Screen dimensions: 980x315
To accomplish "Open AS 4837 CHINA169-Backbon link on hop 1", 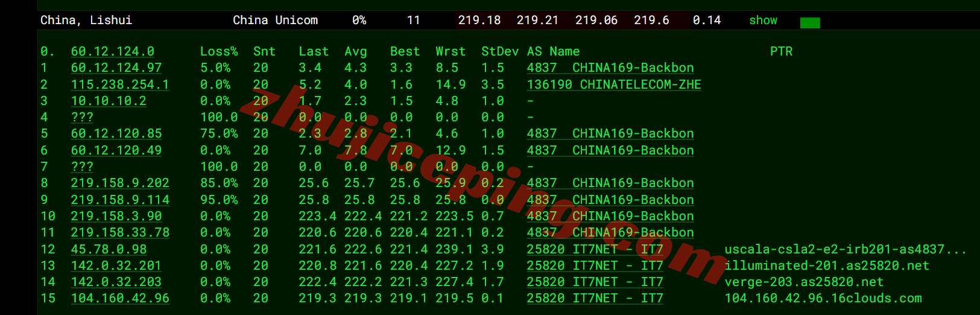I will pos(610,68).
